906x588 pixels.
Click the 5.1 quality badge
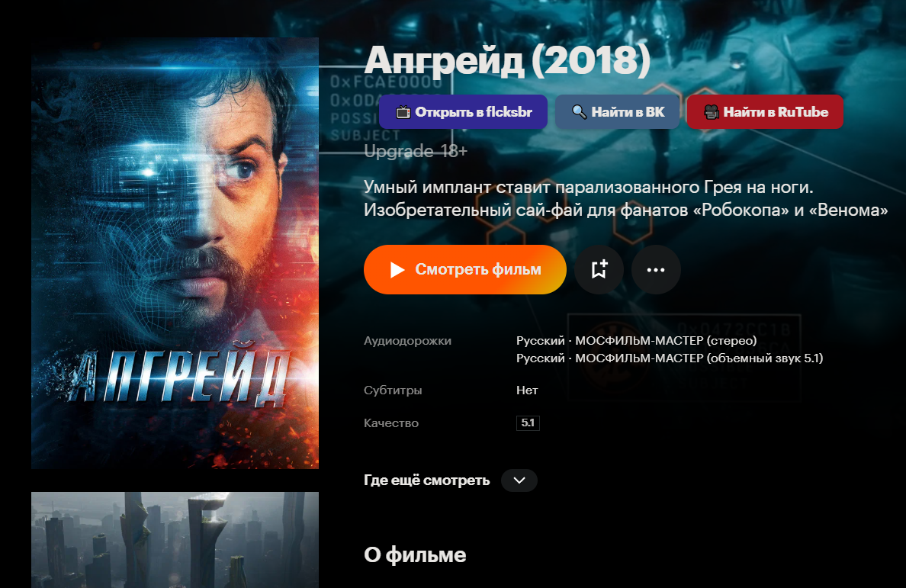[x=528, y=423]
